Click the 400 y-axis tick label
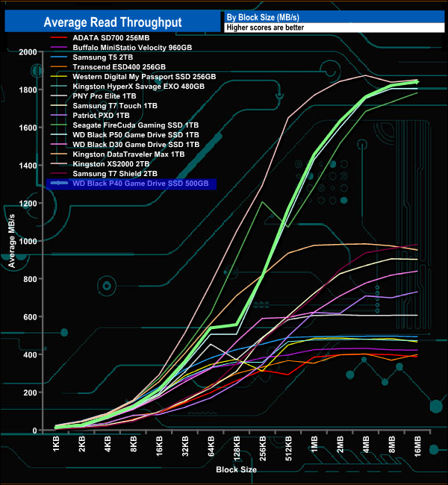448x485 pixels. point(30,354)
